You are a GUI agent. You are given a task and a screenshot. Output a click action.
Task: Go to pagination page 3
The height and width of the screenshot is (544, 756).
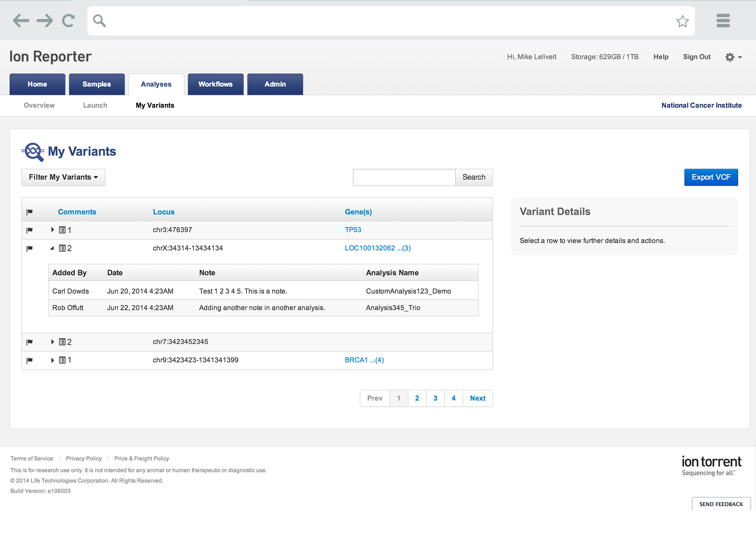435,398
